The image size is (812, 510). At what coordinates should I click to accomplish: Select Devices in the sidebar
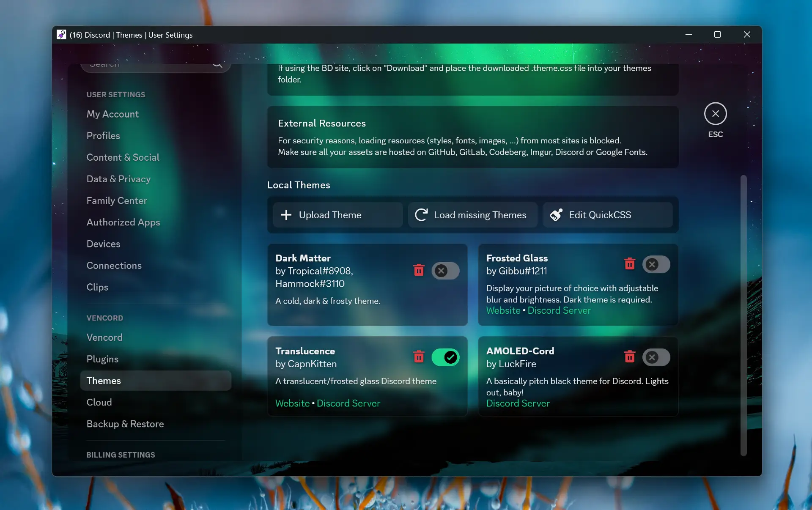(155, 244)
